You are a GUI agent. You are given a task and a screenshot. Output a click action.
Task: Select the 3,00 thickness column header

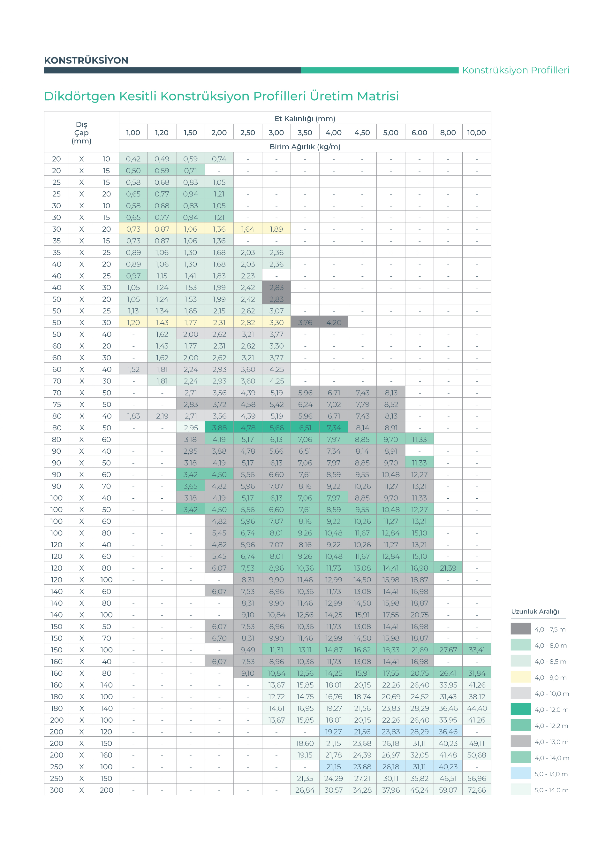(276, 132)
